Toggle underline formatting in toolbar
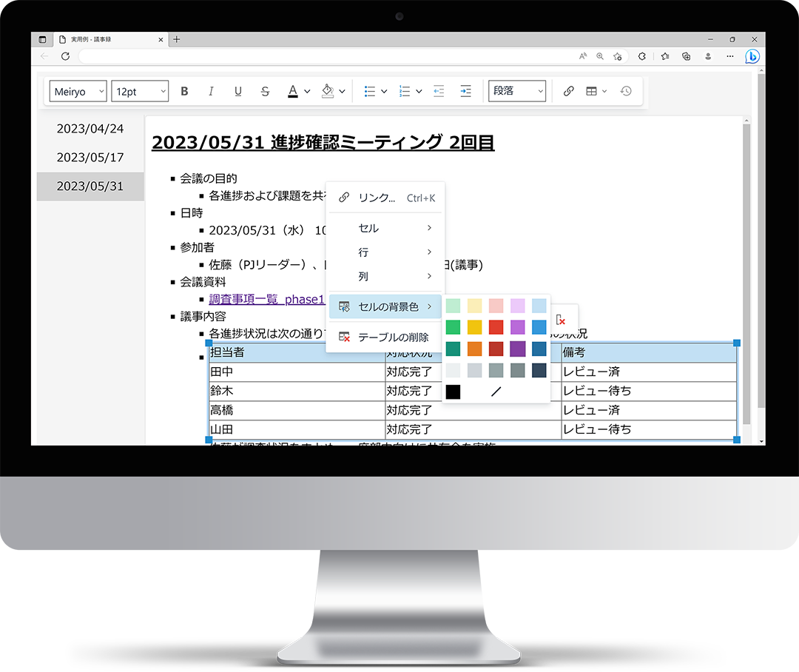 238,91
